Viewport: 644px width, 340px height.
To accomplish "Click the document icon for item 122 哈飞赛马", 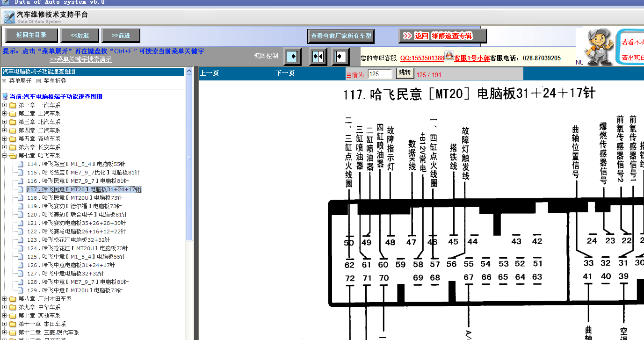I will [21, 231].
